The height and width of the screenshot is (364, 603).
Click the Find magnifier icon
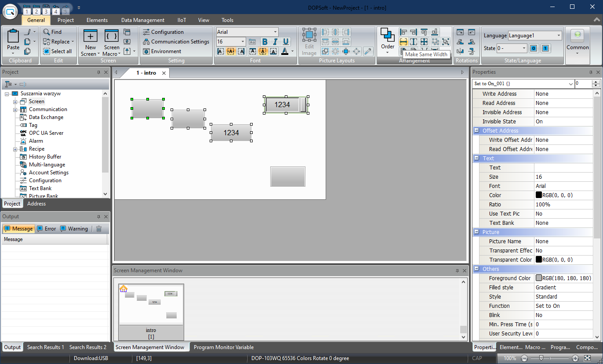[47, 32]
